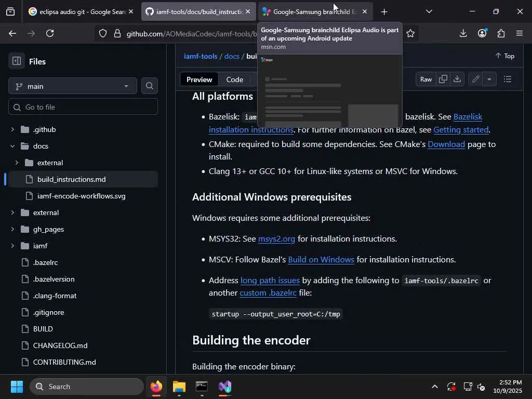Open Firefox downloads panel
Viewport: 532px width, 399px height.
click(463, 33)
